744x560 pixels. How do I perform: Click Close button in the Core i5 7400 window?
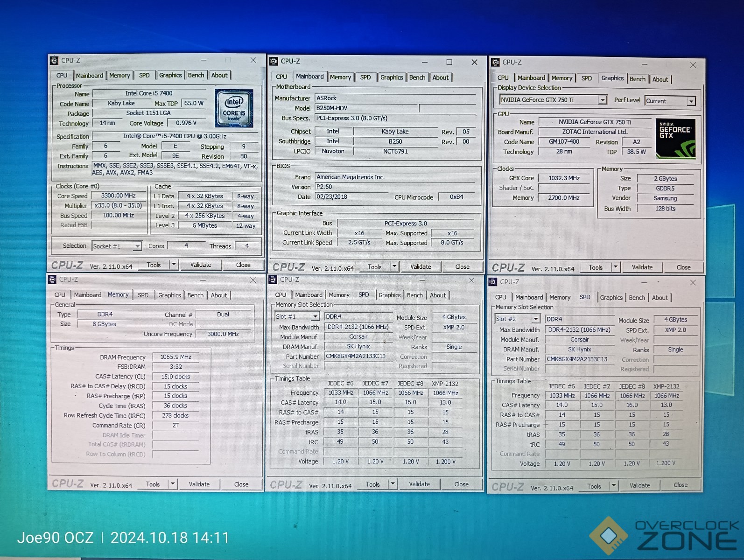tap(243, 265)
